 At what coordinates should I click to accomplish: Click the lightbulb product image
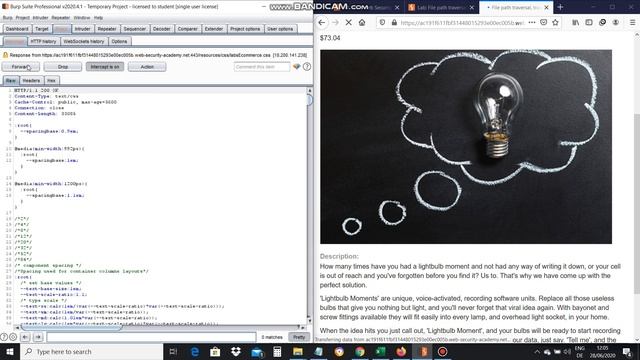click(x=466, y=147)
